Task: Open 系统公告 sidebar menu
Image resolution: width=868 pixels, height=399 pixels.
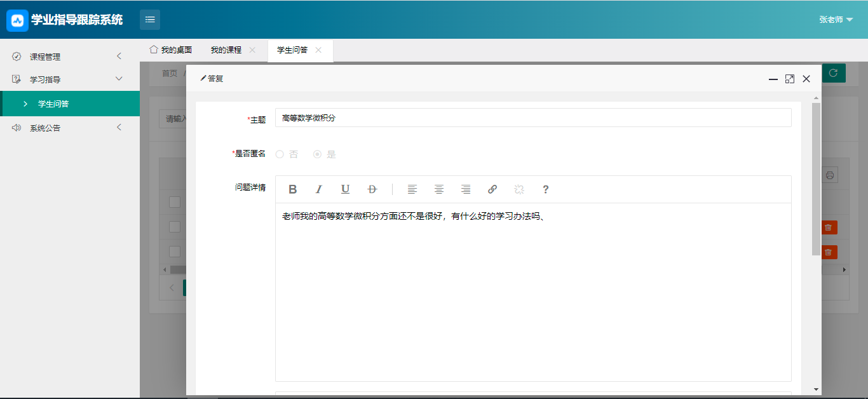Action: coord(70,128)
